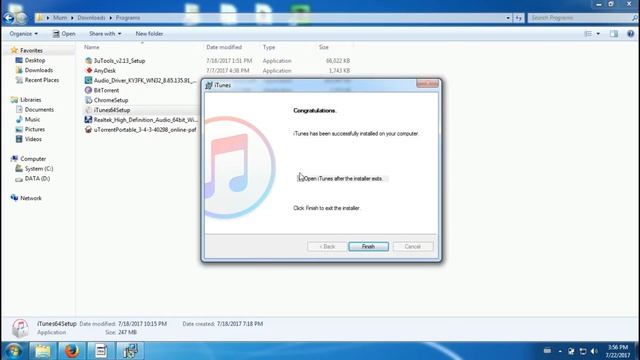Change view icon in Explorer toolbar
Image resolution: width=640 pixels, height=360 pixels.
coord(588,34)
